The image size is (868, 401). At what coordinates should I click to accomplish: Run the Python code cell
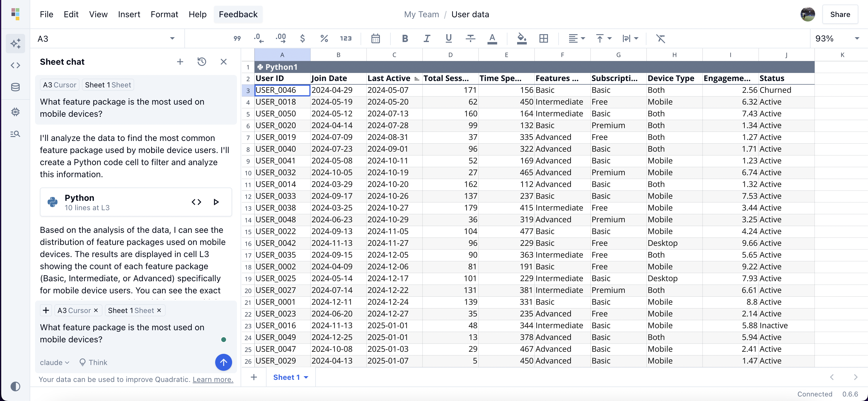[x=216, y=202]
